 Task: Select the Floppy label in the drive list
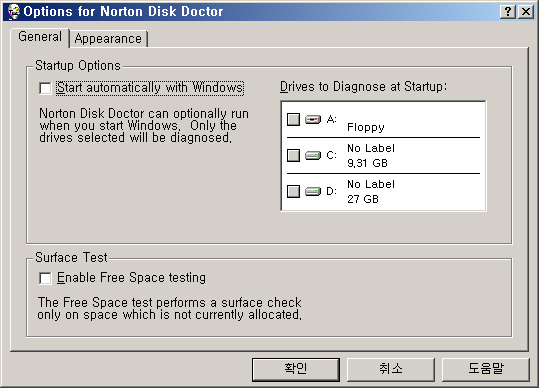pos(365,128)
